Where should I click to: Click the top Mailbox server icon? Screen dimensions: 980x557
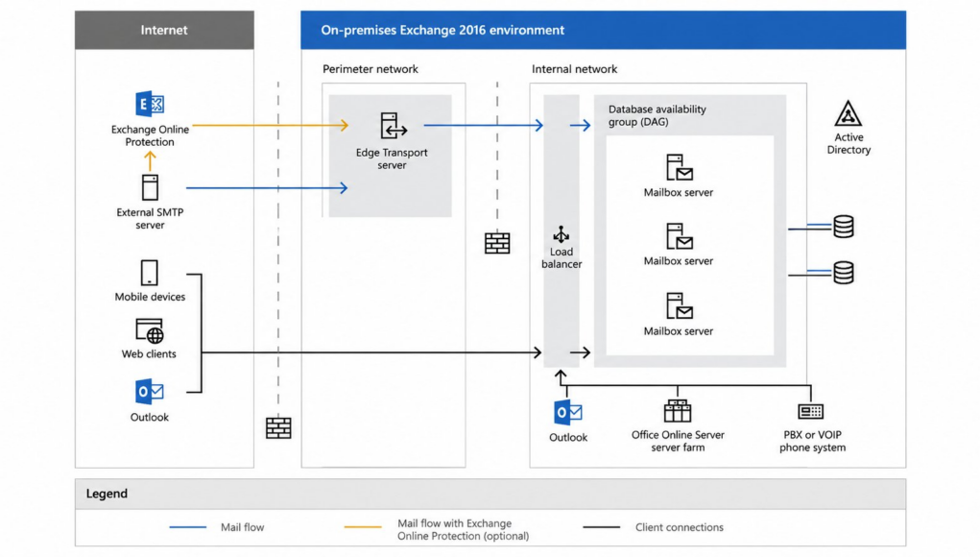coord(679,167)
